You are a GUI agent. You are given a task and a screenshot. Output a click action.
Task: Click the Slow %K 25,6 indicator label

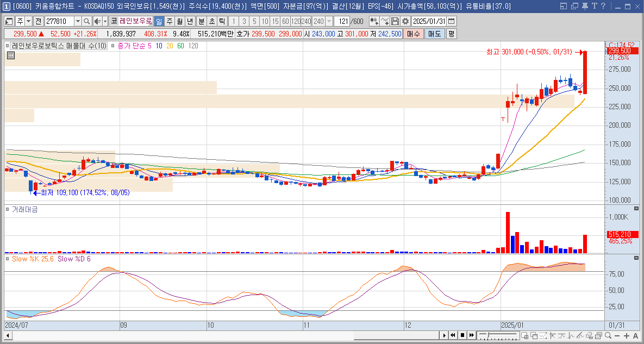coord(33,259)
